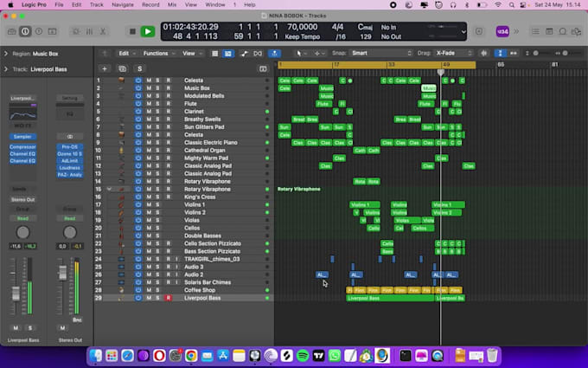
Task: Open the List Editors button
Action: click(535, 31)
